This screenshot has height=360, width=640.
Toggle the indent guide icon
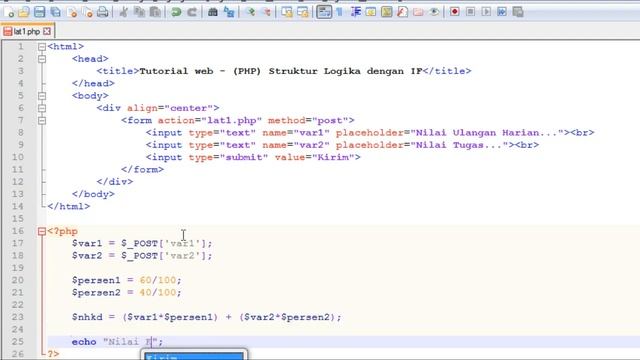(x=356, y=12)
